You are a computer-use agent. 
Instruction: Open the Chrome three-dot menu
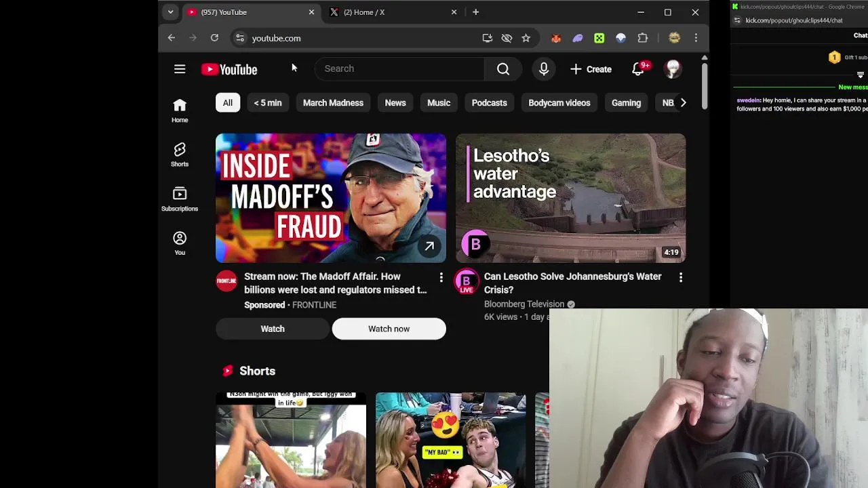(x=696, y=38)
